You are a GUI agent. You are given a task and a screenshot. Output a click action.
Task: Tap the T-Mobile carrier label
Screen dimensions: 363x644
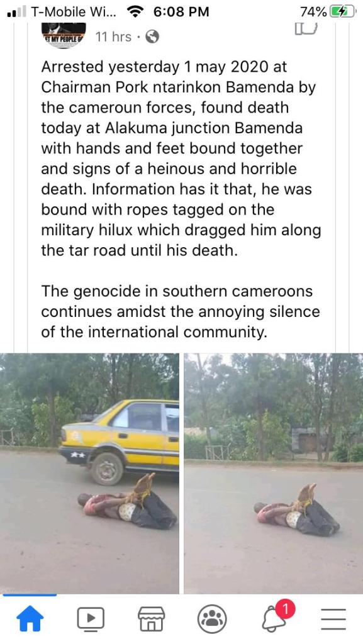(74, 12)
